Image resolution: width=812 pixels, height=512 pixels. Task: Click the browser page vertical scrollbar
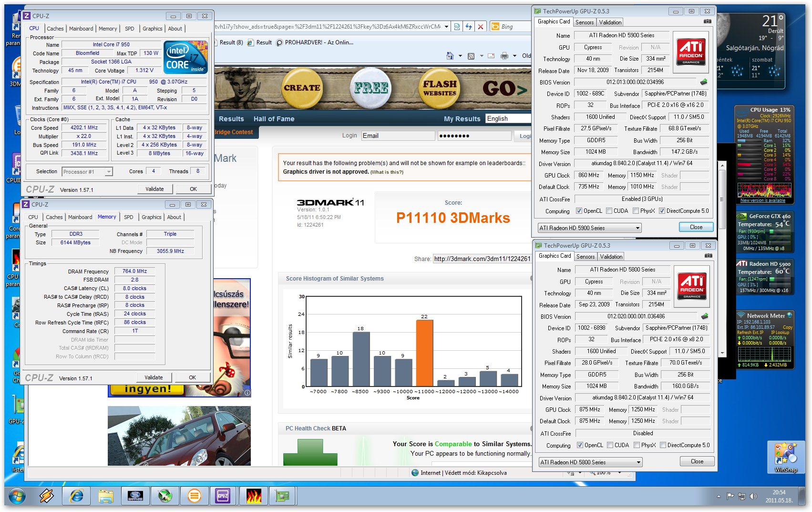[722, 259]
